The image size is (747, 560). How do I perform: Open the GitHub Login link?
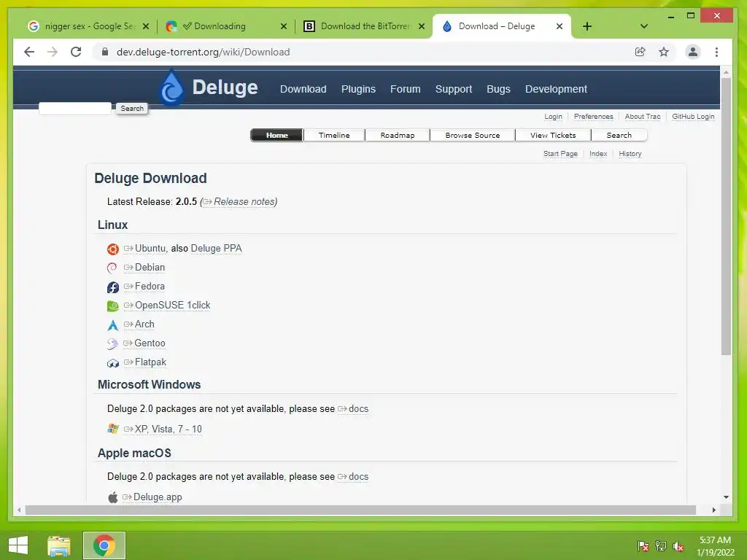point(693,117)
